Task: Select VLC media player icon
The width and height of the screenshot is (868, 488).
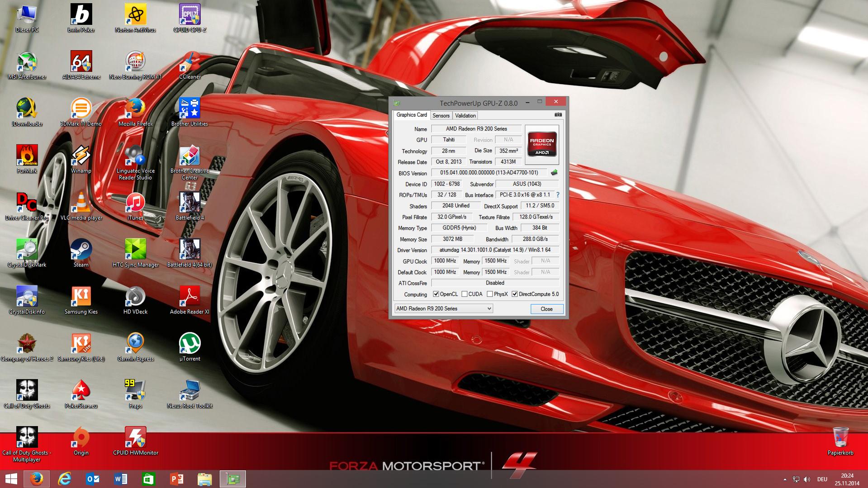Action: coord(81,207)
